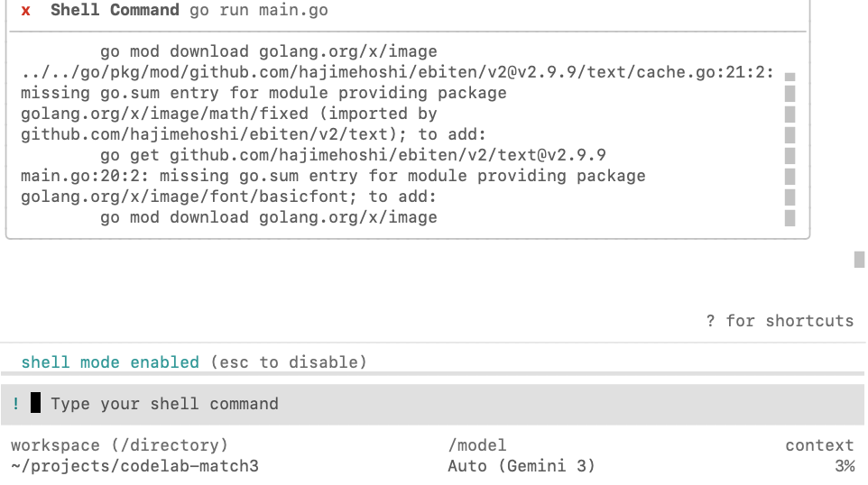Click the red x error icon
Screen dimensions: 868x485
26,11
